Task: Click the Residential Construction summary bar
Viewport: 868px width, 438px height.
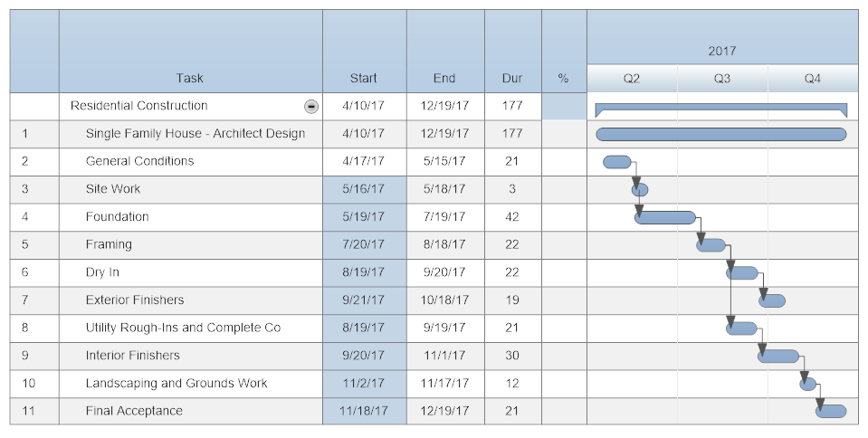Action: tap(720, 108)
